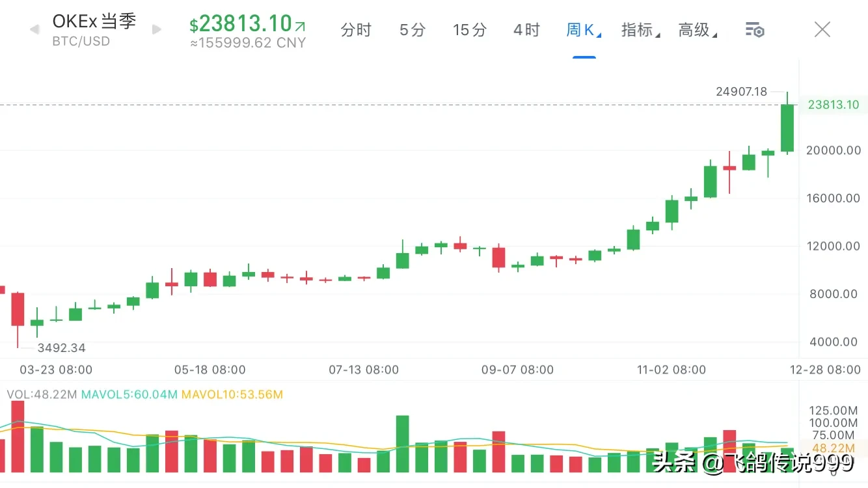The height and width of the screenshot is (488, 868).
Task: Tap the 24907.18 high price label
Action: pos(742,92)
